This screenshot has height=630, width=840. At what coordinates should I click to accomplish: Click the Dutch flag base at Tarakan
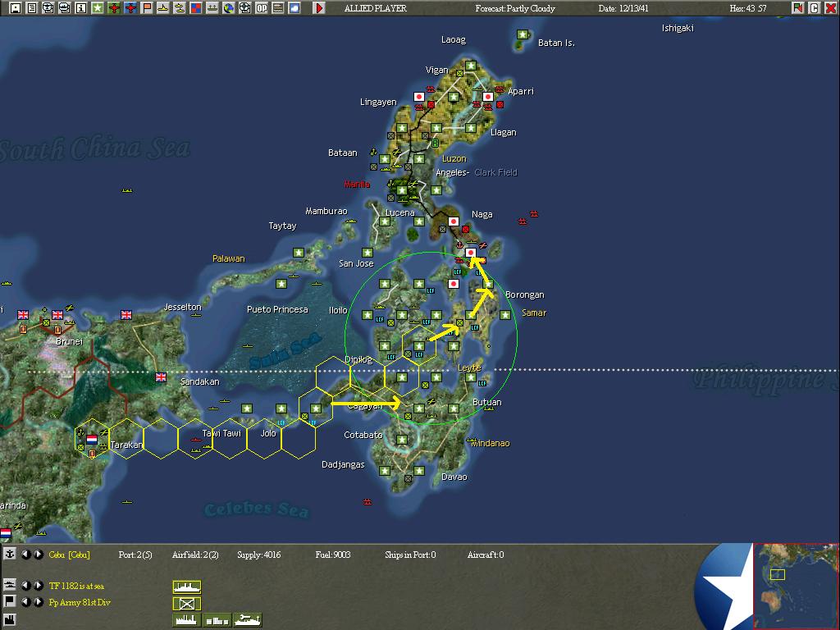pyautogui.click(x=92, y=440)
